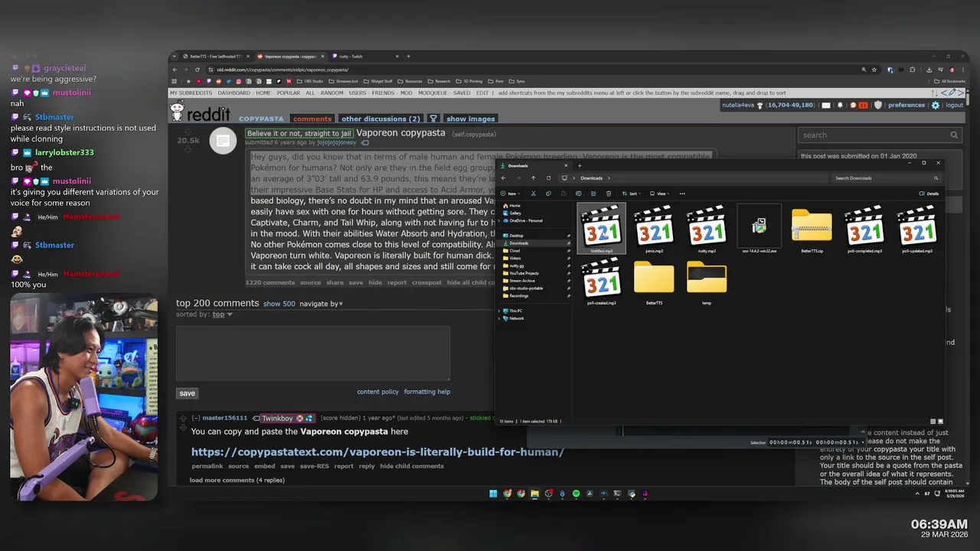Select the poll-updated.mp3 file icon
This screenshot has height=551, width=980.
917,229
